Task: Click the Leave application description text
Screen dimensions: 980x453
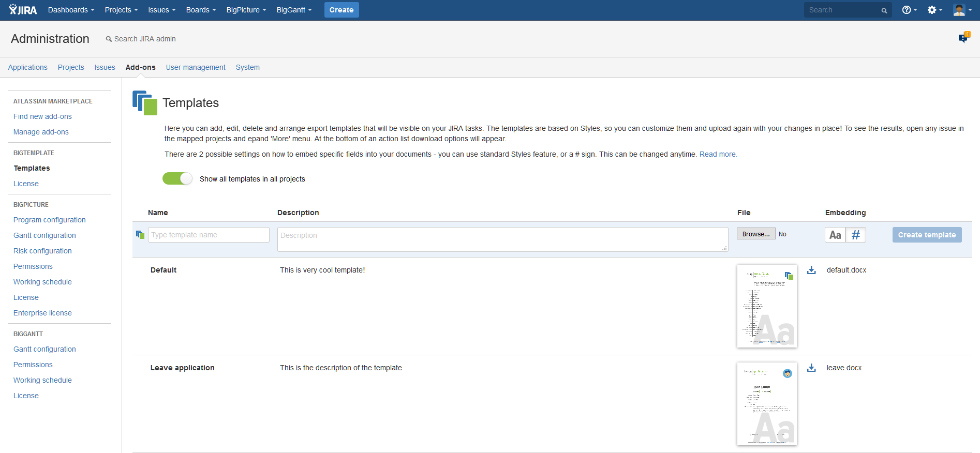Action: tap(342, 368)
